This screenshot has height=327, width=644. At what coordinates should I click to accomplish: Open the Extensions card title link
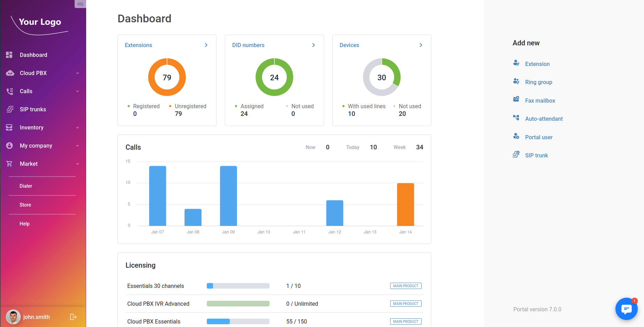click(138, 45)
